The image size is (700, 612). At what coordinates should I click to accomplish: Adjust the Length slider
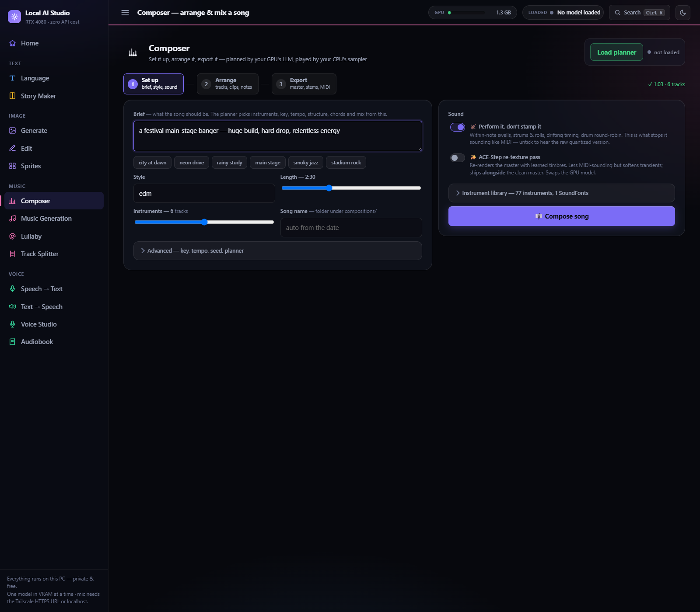point(351,188)
